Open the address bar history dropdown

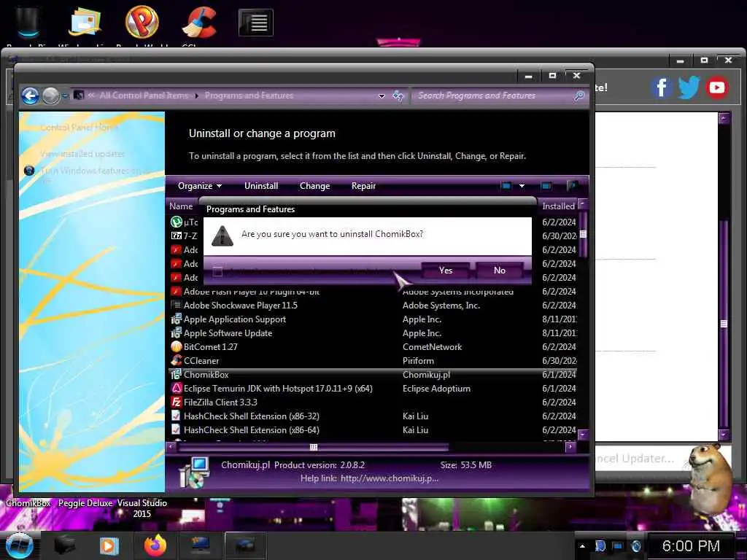pyautogui.click(x=382, y=96)
